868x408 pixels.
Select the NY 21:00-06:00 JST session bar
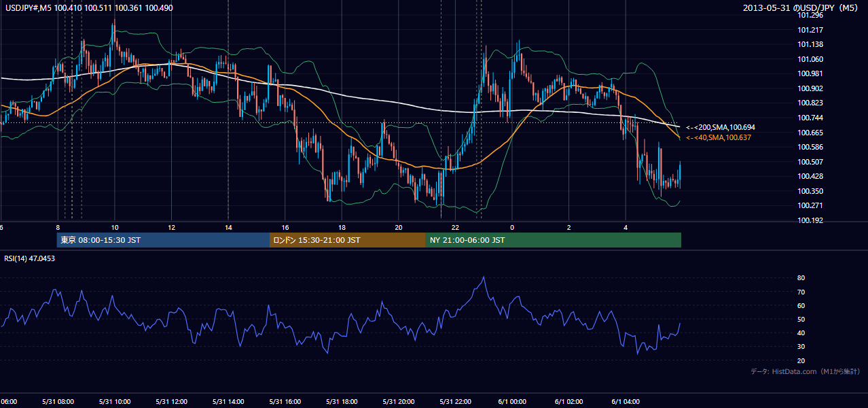(554, 240)
